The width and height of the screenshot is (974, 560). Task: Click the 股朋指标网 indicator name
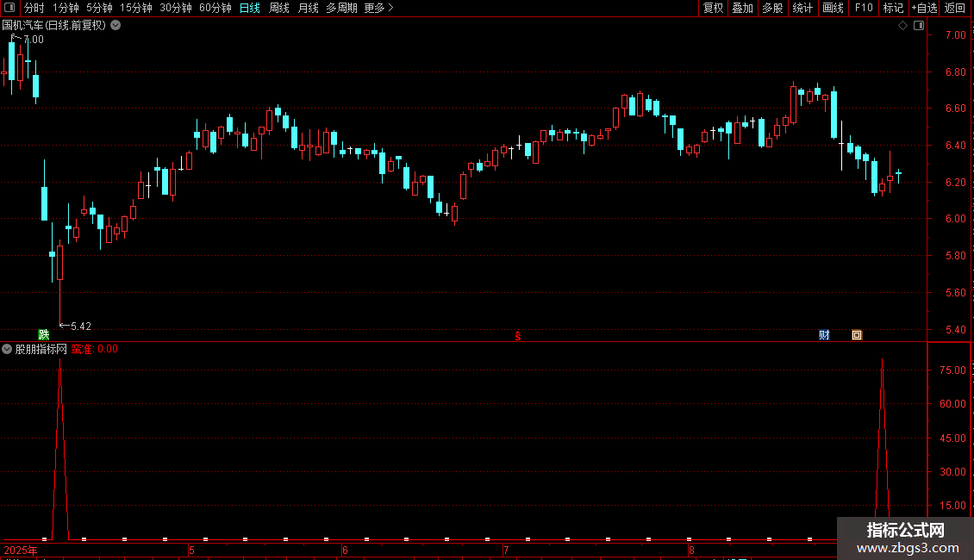(41, 349)
